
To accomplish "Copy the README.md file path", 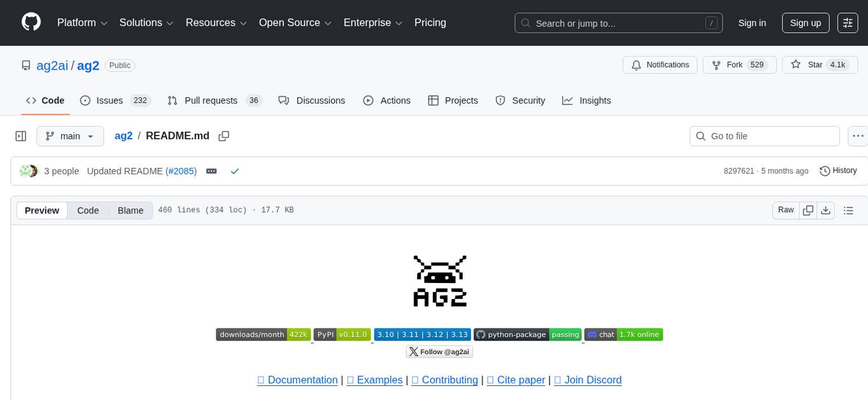I will pos(223,136).
